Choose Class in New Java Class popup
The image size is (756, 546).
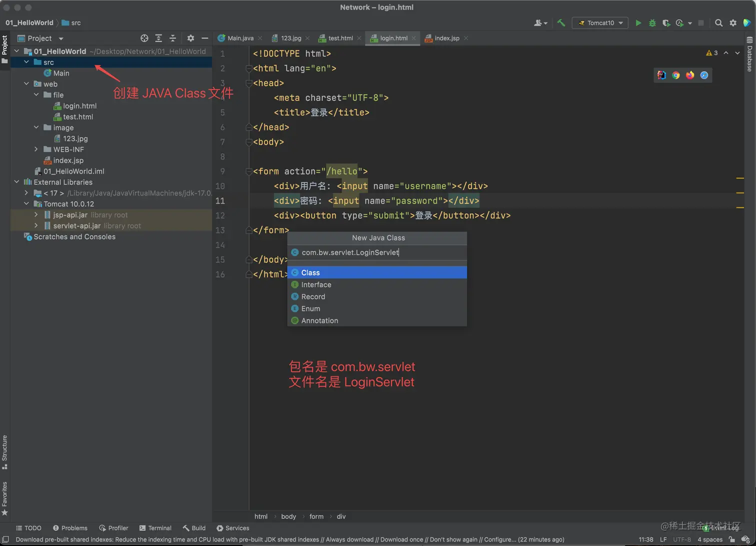click(377, 272)
